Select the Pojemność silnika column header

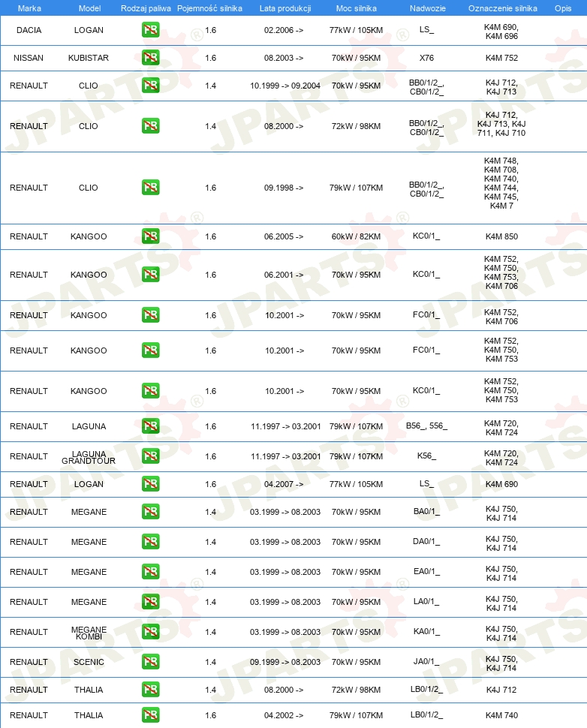(x=210, y=8)
